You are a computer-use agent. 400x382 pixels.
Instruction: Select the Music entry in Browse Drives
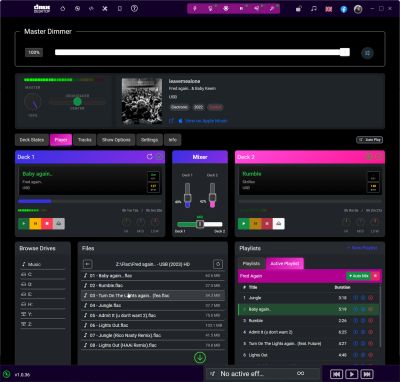point(42,264)
